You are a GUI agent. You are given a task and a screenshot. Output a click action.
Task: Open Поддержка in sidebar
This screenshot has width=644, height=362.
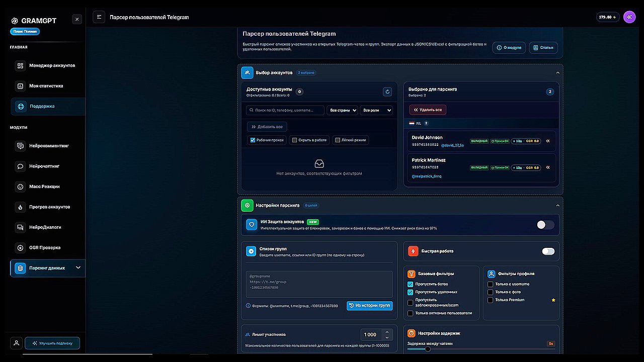coord(48,106)
